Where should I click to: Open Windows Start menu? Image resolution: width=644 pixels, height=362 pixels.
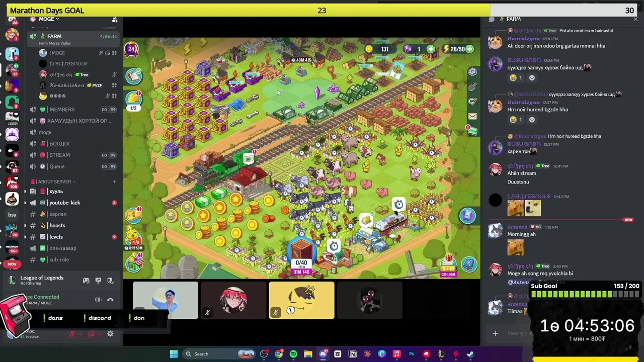(174, 354)
